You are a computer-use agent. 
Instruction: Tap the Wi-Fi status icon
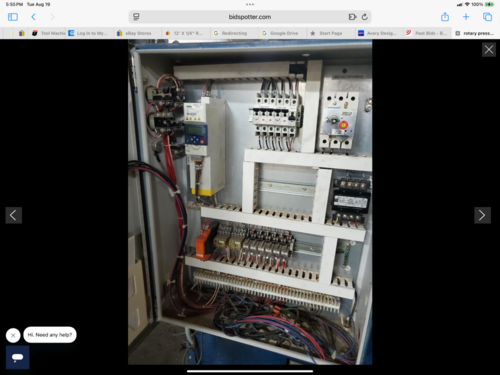467,4
